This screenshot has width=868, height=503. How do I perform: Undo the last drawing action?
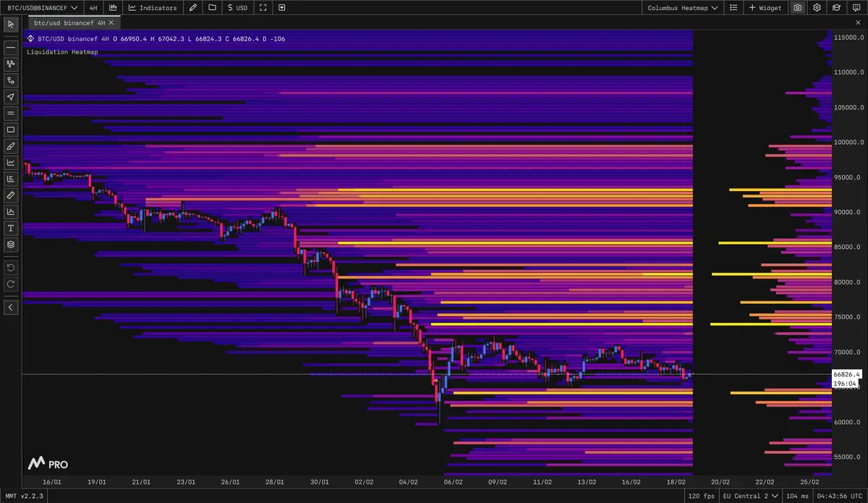(x=11, y=267)
